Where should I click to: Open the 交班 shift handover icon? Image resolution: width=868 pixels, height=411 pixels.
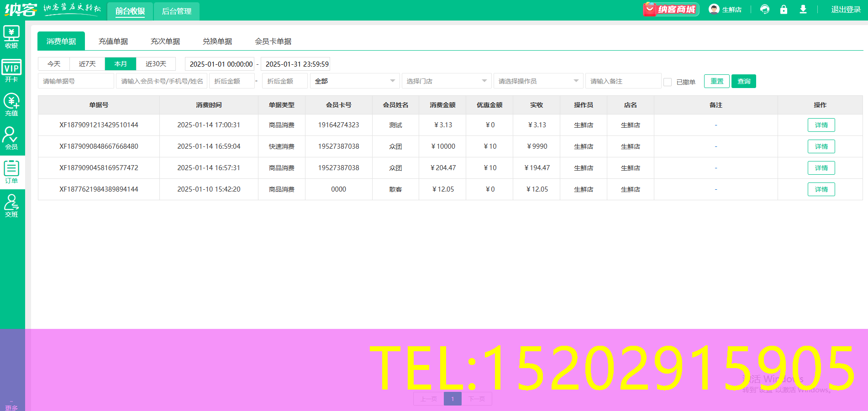pyautogui.click(x=11, y=206)
